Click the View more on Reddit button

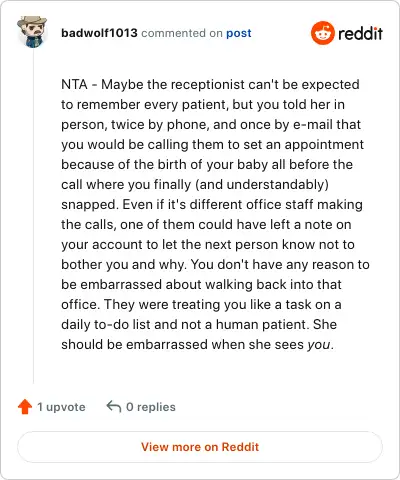pyautogui.click(x=200, y=447)
